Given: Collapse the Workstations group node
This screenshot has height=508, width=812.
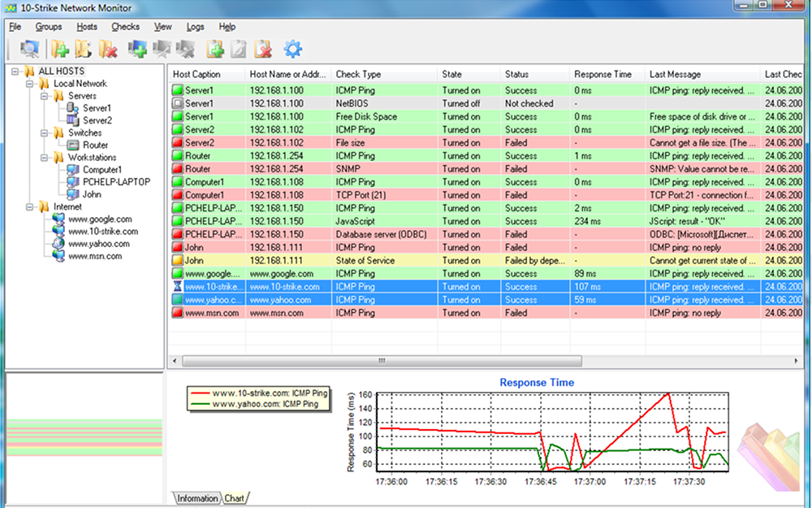Looking at the screenshot, I should point(44,158).
